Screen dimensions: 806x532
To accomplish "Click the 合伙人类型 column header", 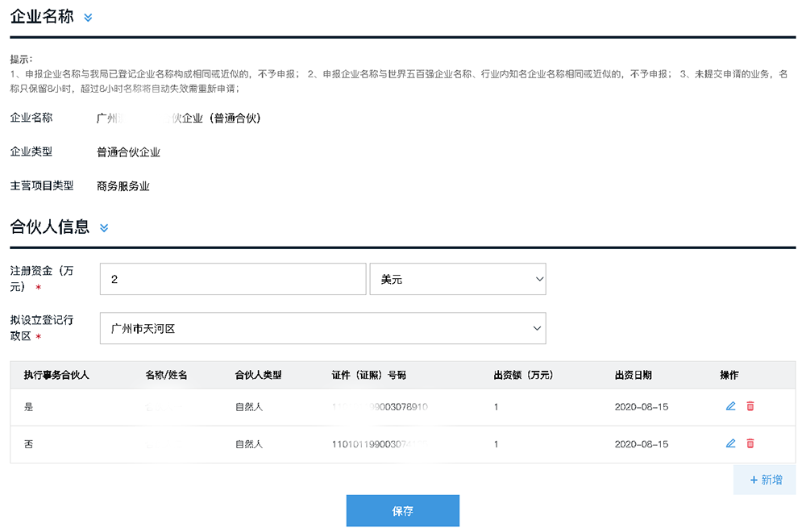I will [x=258, y=375].
